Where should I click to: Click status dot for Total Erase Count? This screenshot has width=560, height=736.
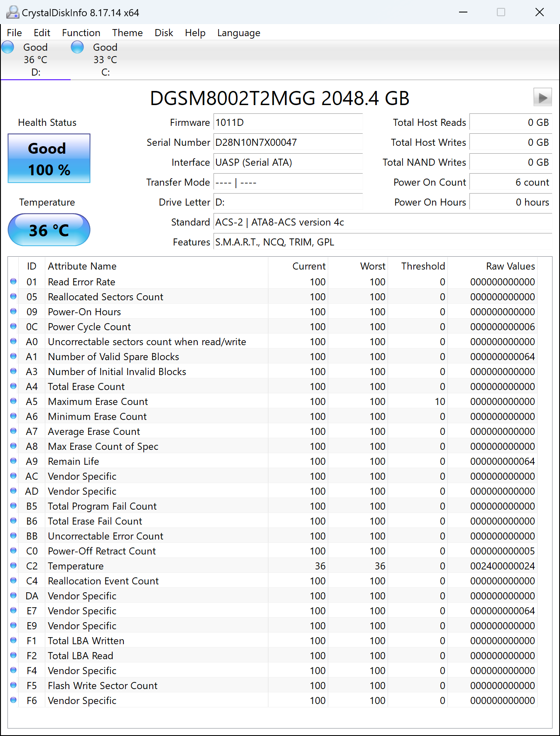tap(13, 386)
